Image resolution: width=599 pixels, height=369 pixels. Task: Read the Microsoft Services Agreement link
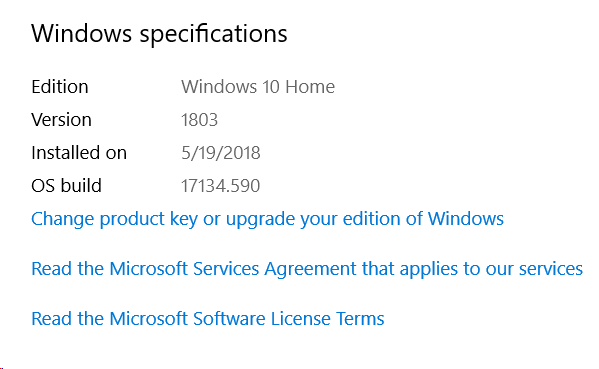307,269
